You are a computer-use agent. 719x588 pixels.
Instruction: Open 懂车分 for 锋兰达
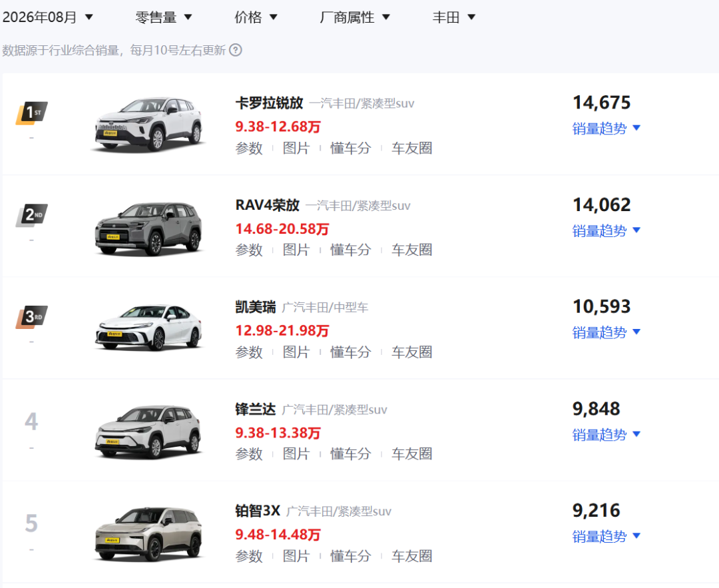[350, 454]
